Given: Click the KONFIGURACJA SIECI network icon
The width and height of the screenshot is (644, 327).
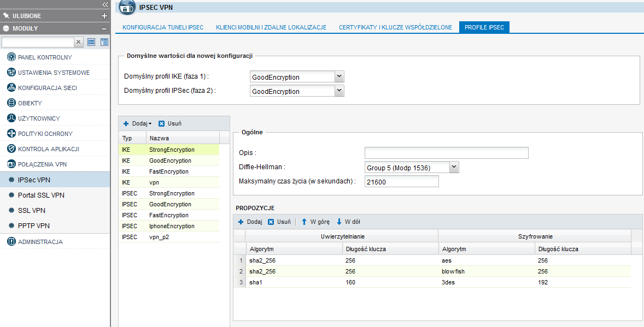Looking at the screenshot, I should tap(11, 87).
